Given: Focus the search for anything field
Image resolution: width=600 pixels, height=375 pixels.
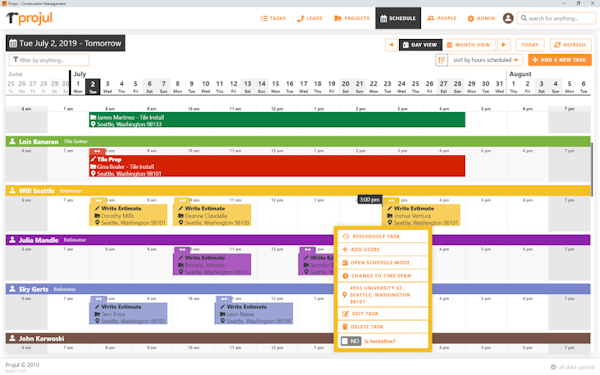Looking at the screenshot, I should (x=556, y=18).
